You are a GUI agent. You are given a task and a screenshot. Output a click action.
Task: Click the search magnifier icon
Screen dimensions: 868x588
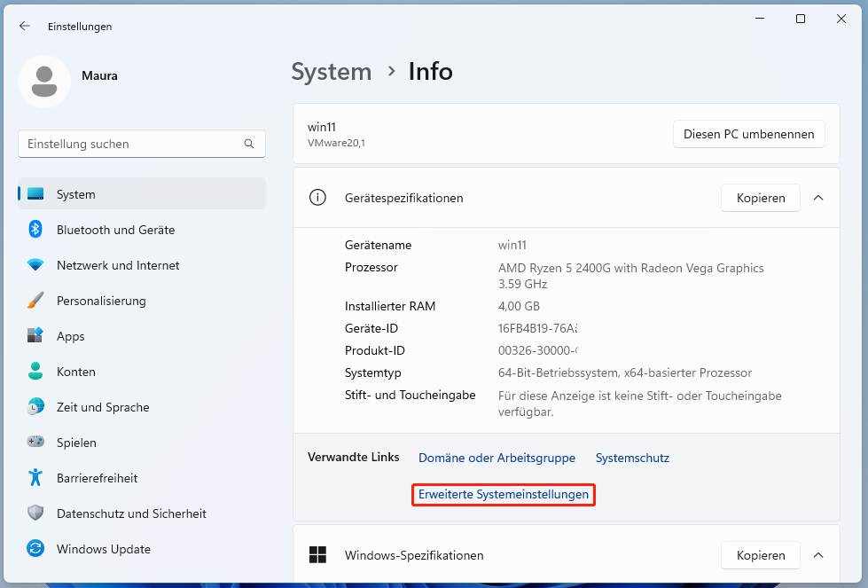pos(249,144)
